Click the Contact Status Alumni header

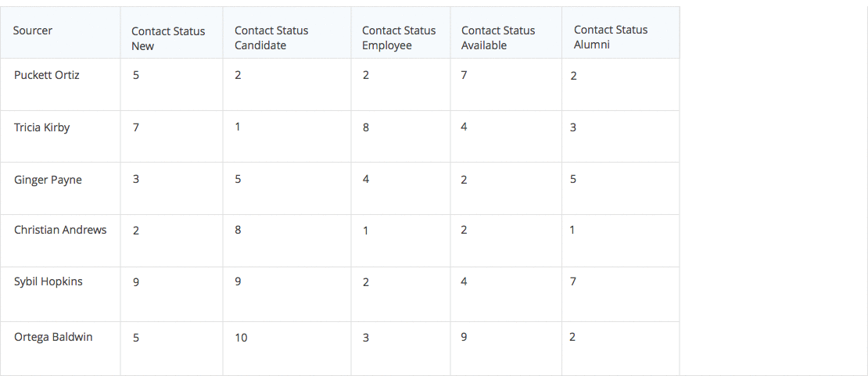click(611, 38)
